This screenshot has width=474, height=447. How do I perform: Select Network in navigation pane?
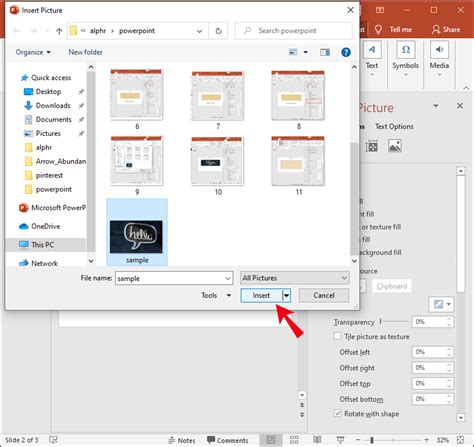pyautogui.click(x=38, y=263)
